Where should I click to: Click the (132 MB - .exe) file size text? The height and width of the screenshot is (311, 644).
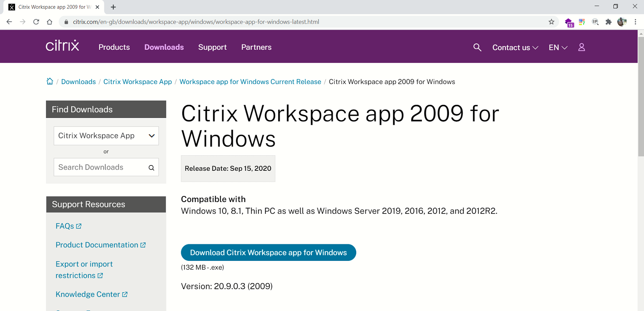tap(203, 267)
